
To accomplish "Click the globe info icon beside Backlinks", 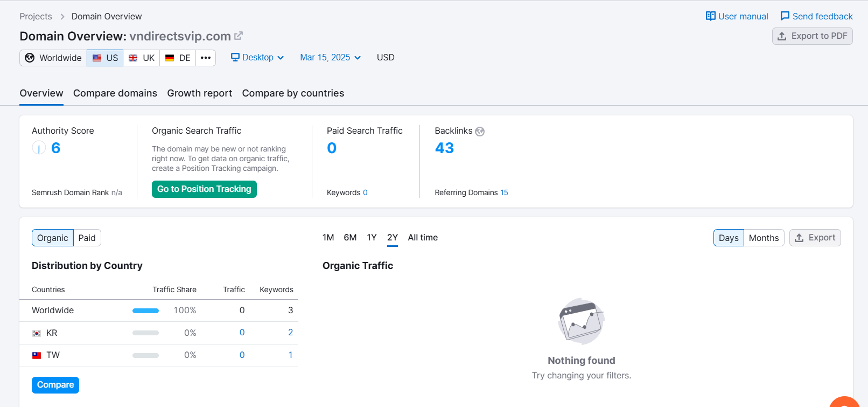I will (480, 132).
